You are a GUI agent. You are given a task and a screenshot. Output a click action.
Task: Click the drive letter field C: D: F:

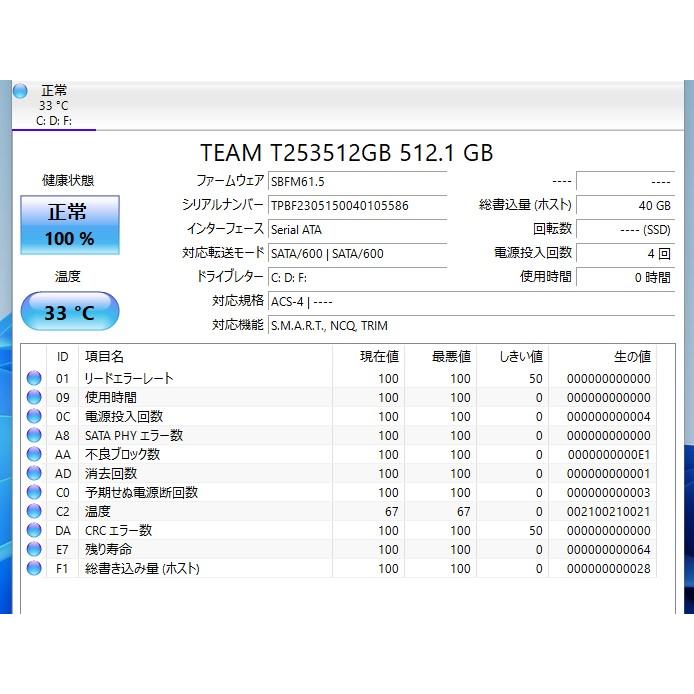(x=357, y=278)
